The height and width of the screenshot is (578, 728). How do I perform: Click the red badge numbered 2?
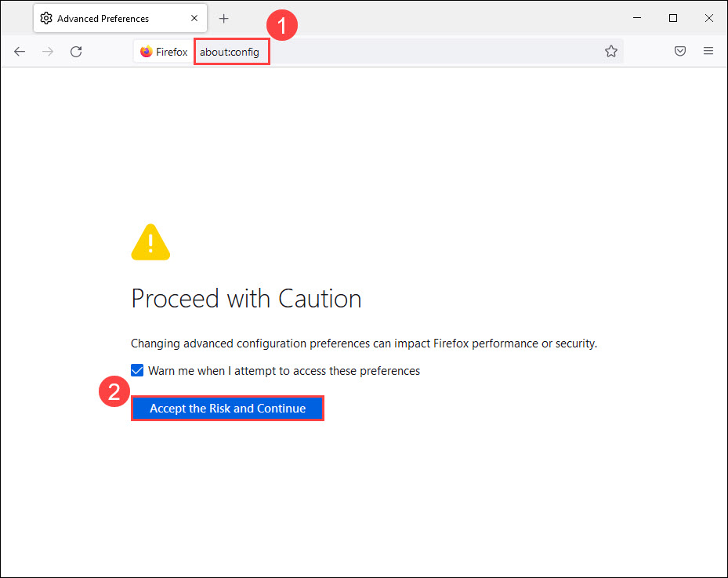pos(114,392)
